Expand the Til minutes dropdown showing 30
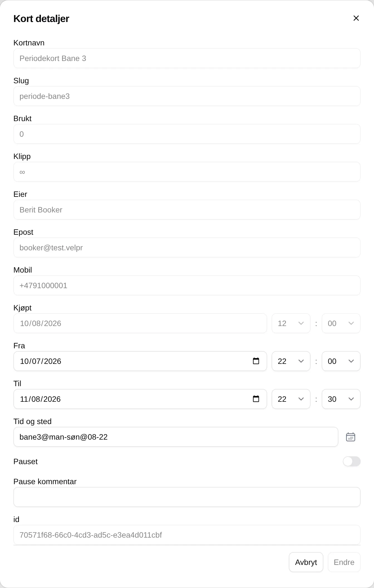Screen dimensions: 374x588 point(341,399)
